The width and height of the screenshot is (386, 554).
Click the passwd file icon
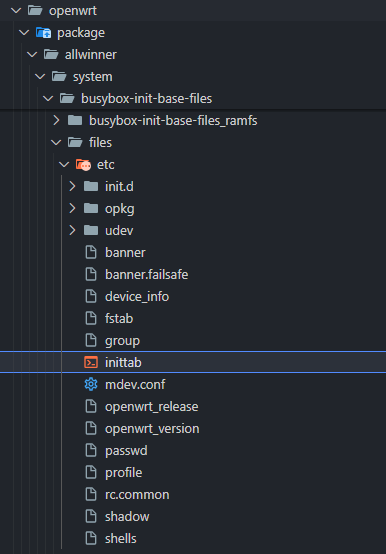tap(91, 450)
